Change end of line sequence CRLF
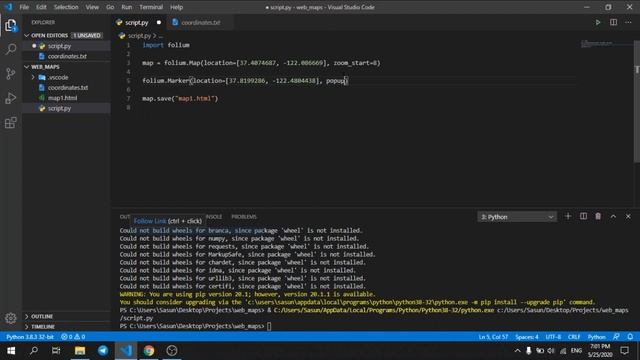 pyautogui.click(x=574, y=337)
